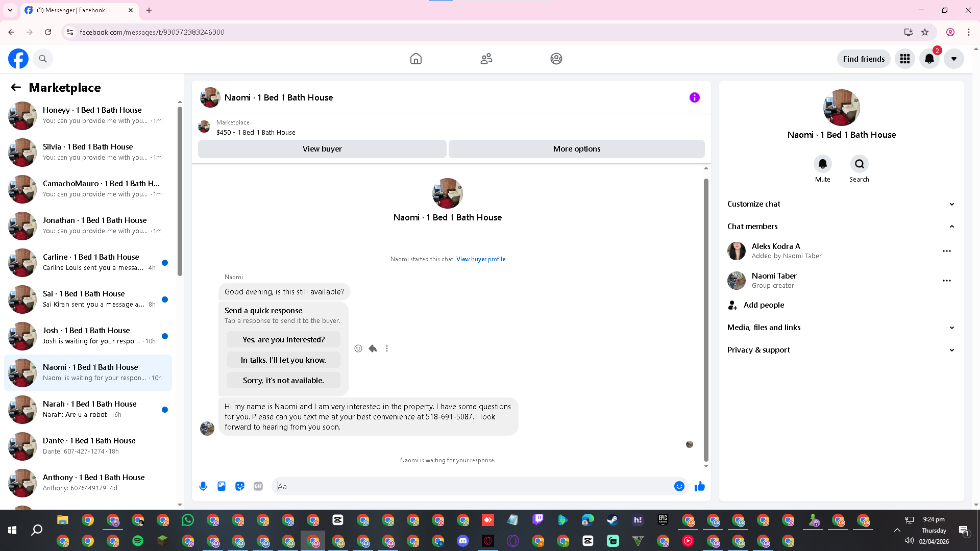Choose a sticker icon
980x551 pixels.
[240, 486]
